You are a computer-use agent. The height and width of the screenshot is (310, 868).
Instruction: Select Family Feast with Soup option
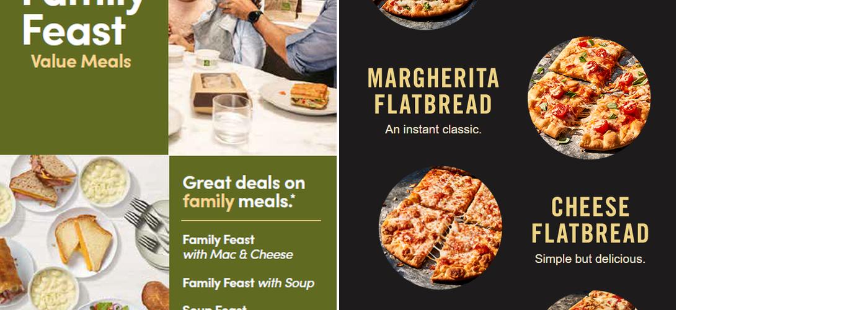(248, 283)
